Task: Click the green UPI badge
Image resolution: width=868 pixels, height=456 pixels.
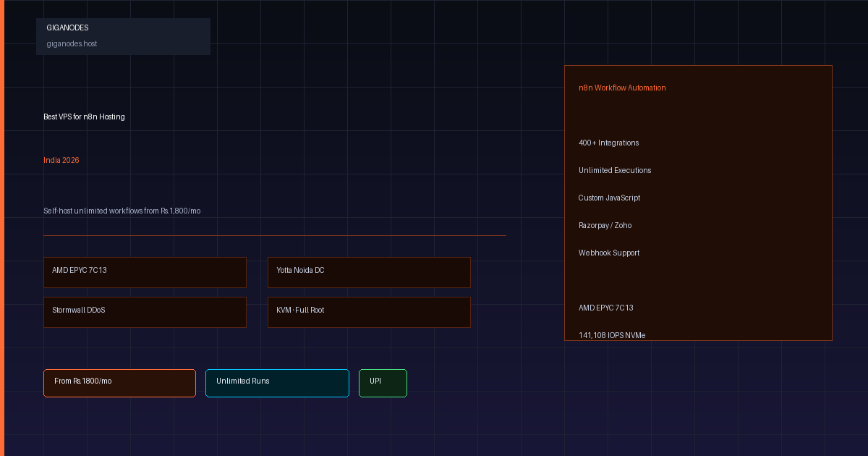Action: tap(383, 383)
